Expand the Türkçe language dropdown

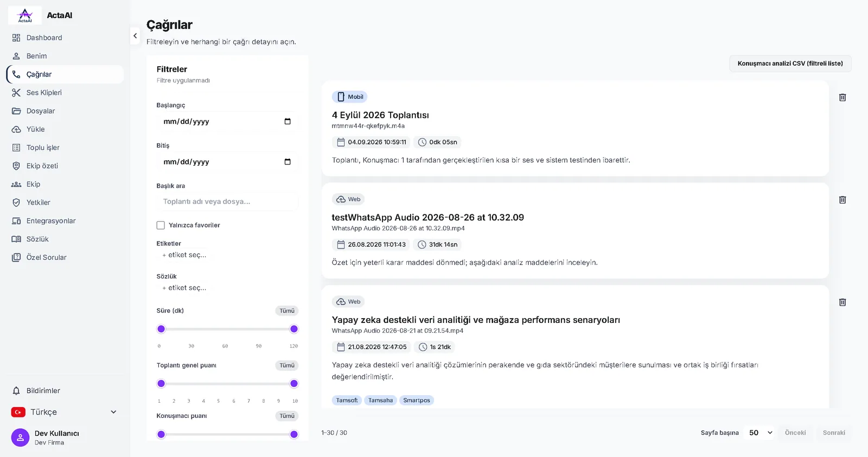coord(65,412)
